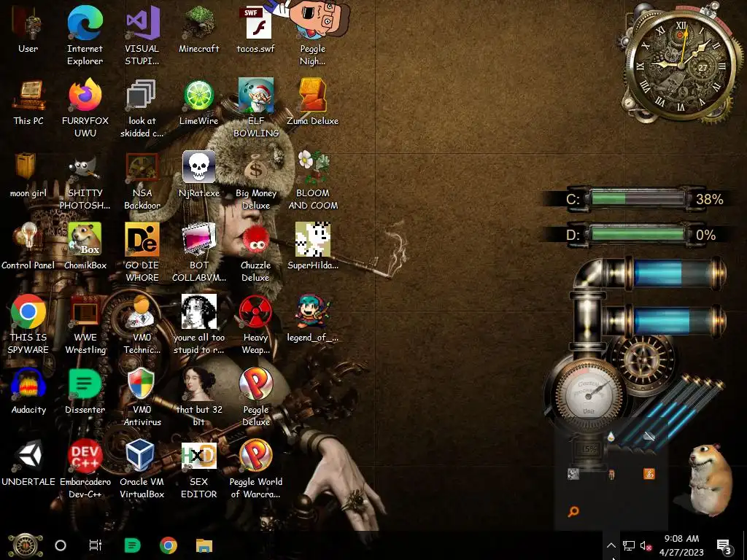Open the clock showing 9:08 AM
747x560 pixels.
681,545
